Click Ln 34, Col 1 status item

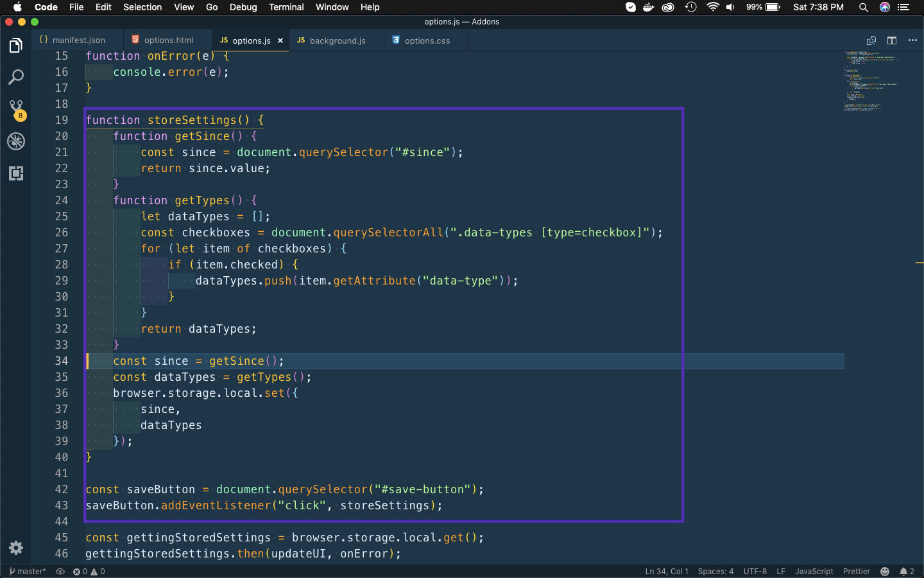667,572
